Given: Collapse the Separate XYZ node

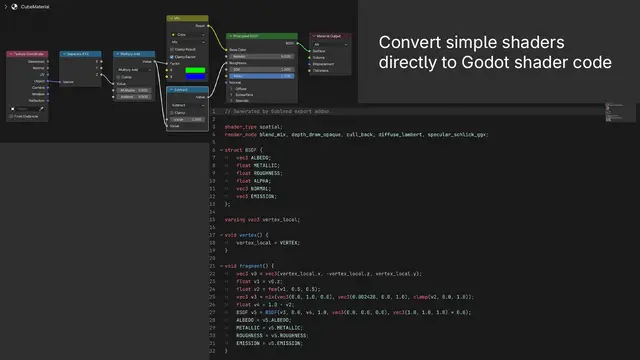Looking at the screenshot, I should pos(64,54).
